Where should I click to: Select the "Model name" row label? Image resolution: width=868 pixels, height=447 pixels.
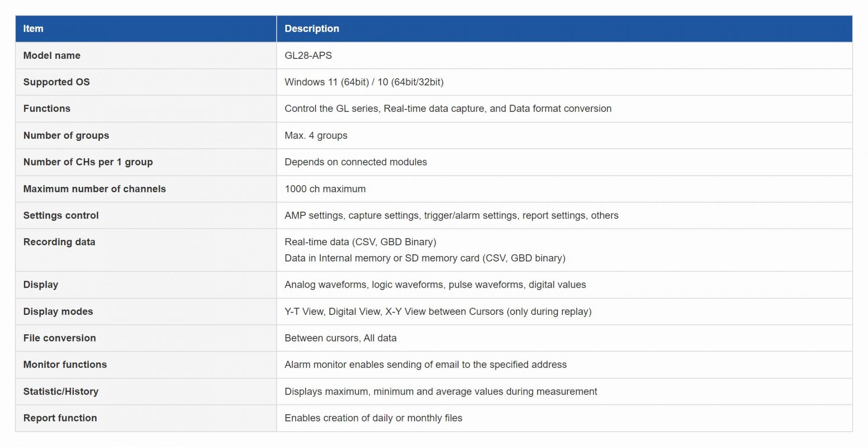pos(52,55)
